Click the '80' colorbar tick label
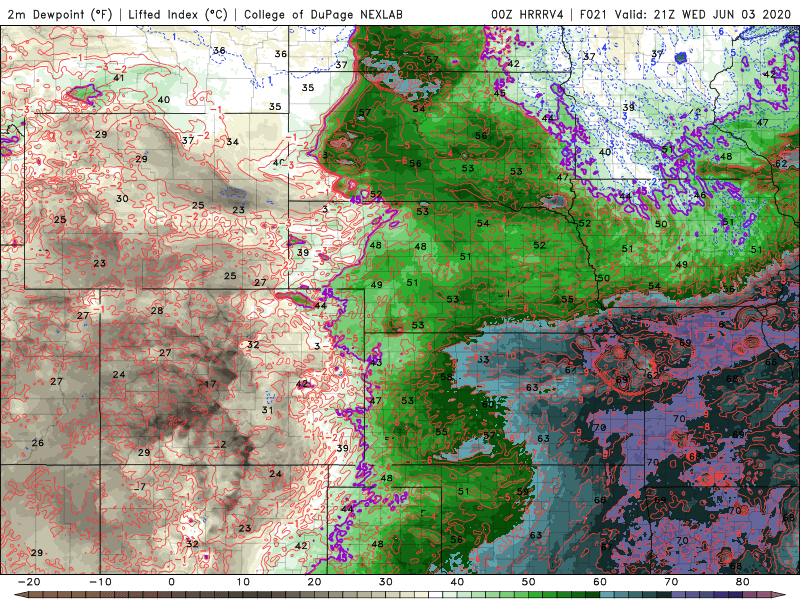800x600 pixels. 743,582
